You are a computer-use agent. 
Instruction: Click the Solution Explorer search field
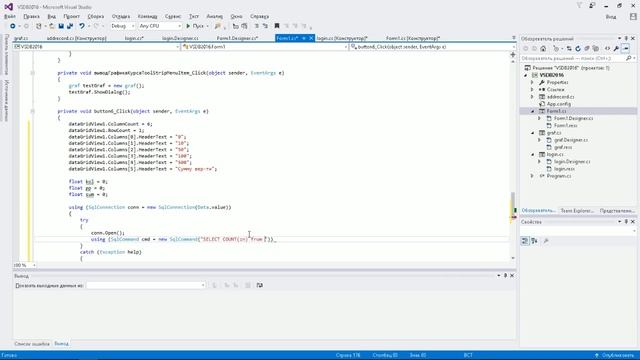tap(573, 58)
